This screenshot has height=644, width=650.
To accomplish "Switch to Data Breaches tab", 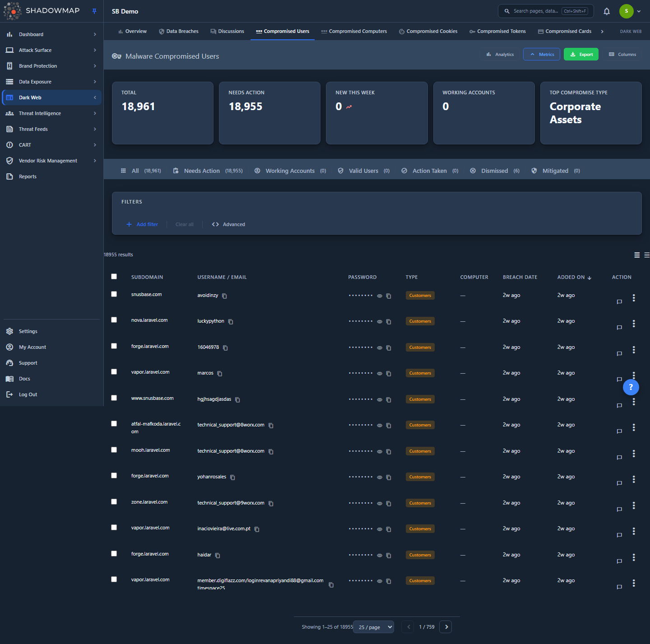I will (x=179, y=32).
